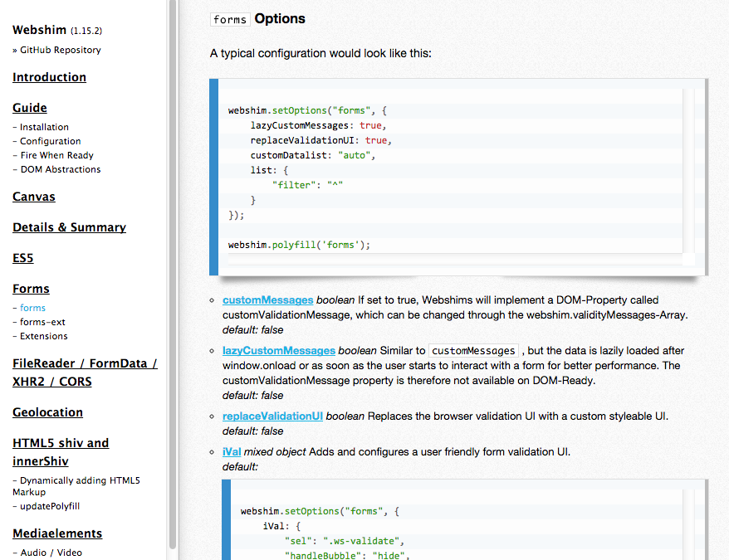This screenshot has height=560, width=729.
Task: Open the Forms section heading
Action: point(31,289)
